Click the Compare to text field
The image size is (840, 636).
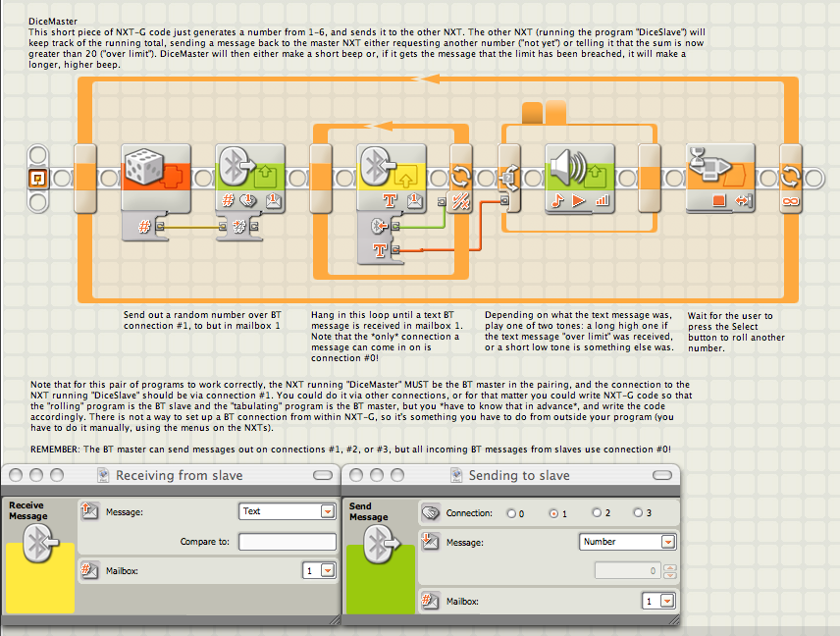point(288,542)
